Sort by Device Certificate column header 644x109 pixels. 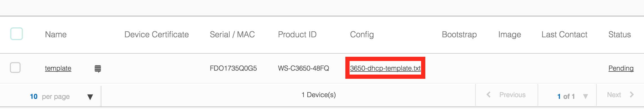(156, 34)
